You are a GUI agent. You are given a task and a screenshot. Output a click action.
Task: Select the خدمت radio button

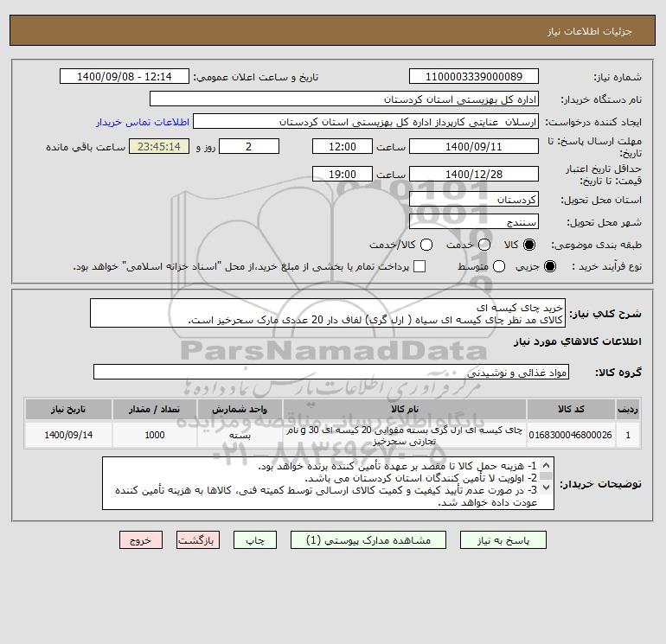click(x=484, y=245)
